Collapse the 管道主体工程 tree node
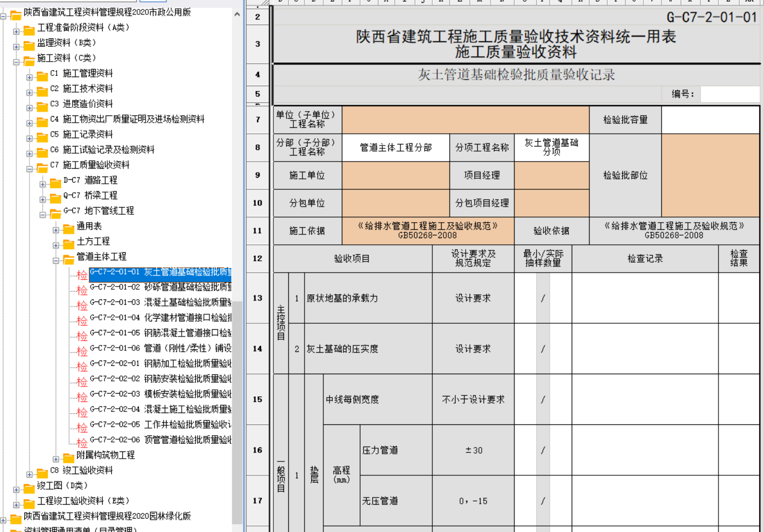This screenshot has width=764, height=532. click(x=56, y=260)
